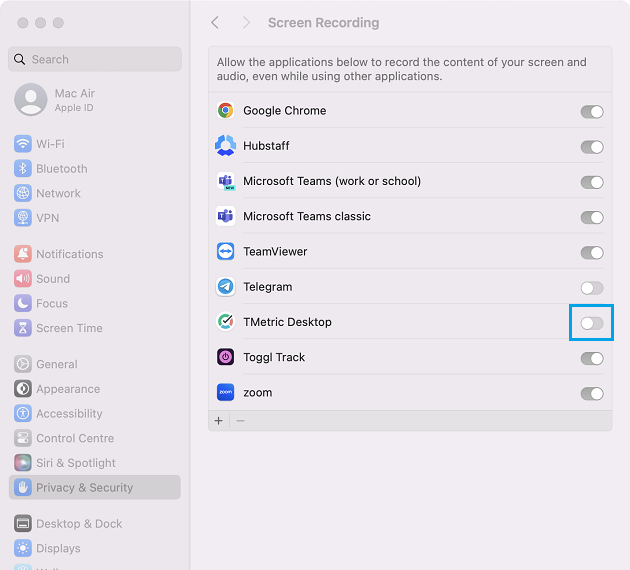Click the Desktop & Dock icon

[x=23, y=524]
